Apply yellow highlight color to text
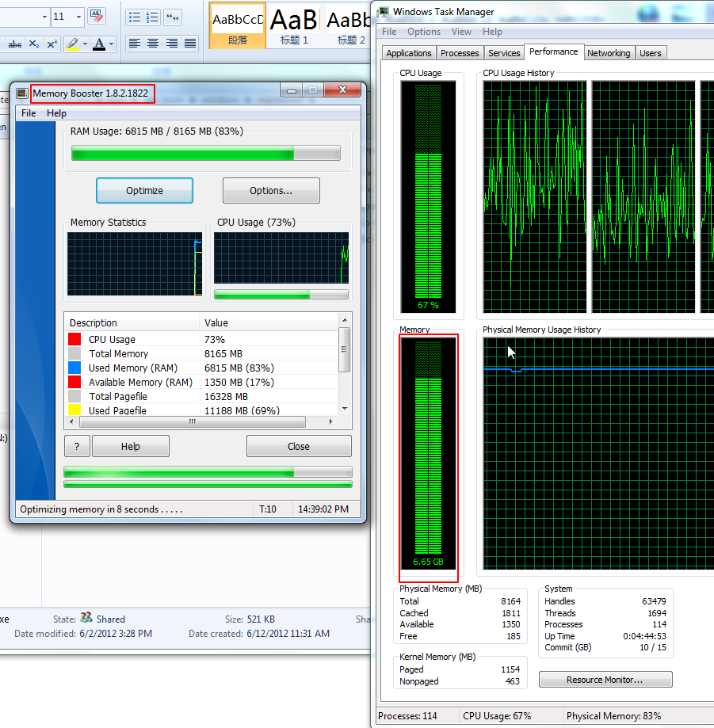Image resolution: width=714 pixels, height=728 pixels. [x=71, y=44]
